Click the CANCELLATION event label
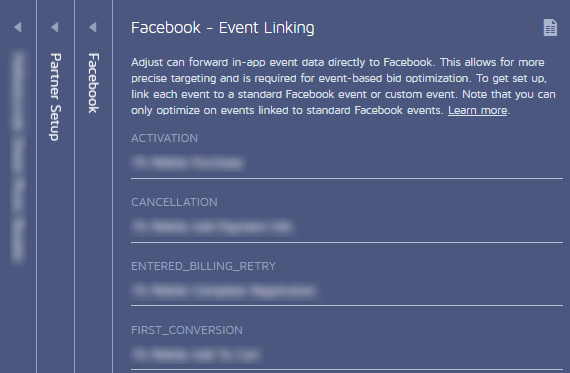570x373 pixels. [x=174, y=202]
